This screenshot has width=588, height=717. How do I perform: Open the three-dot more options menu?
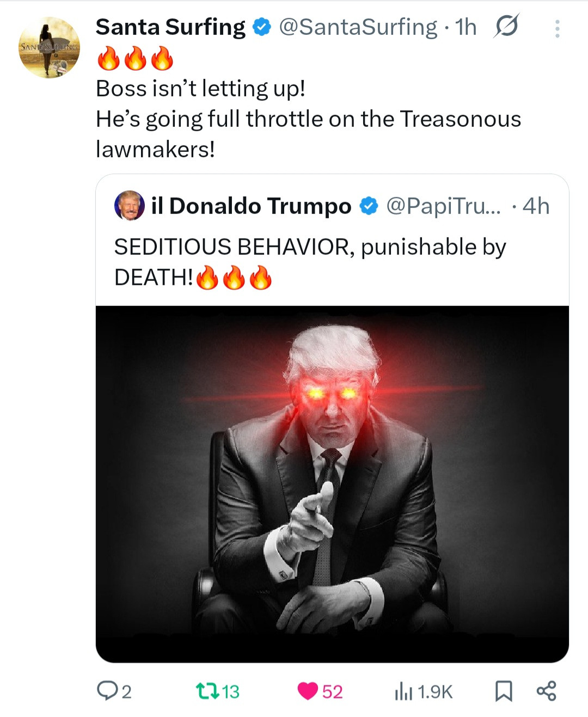pyautogui.click(x=557, y=29)
